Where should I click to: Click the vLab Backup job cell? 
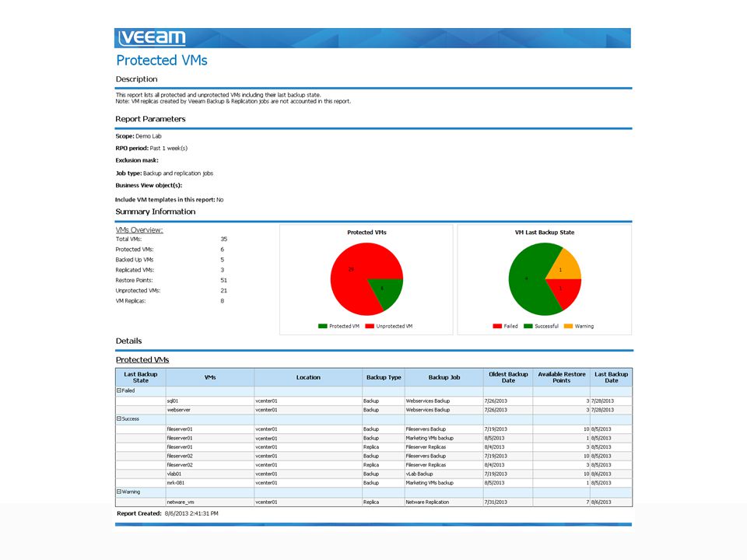(444, 474)
